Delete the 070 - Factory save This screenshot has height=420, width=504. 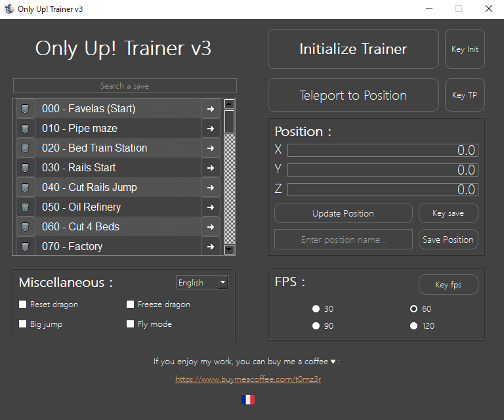click(25, 246)
